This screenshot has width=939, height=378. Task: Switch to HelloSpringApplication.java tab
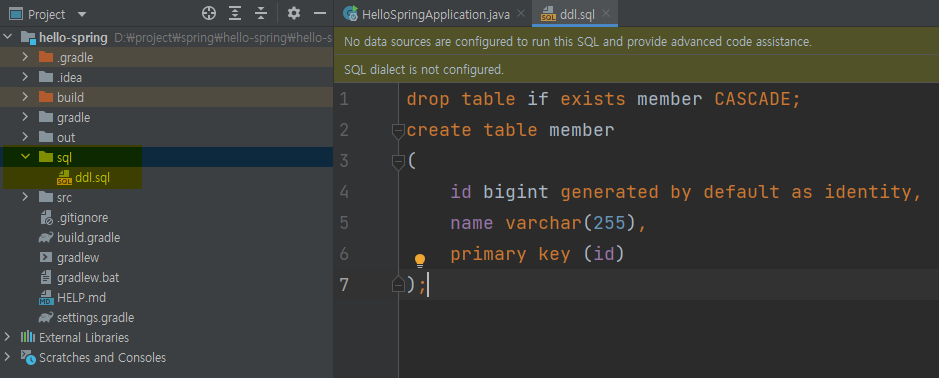435,14
